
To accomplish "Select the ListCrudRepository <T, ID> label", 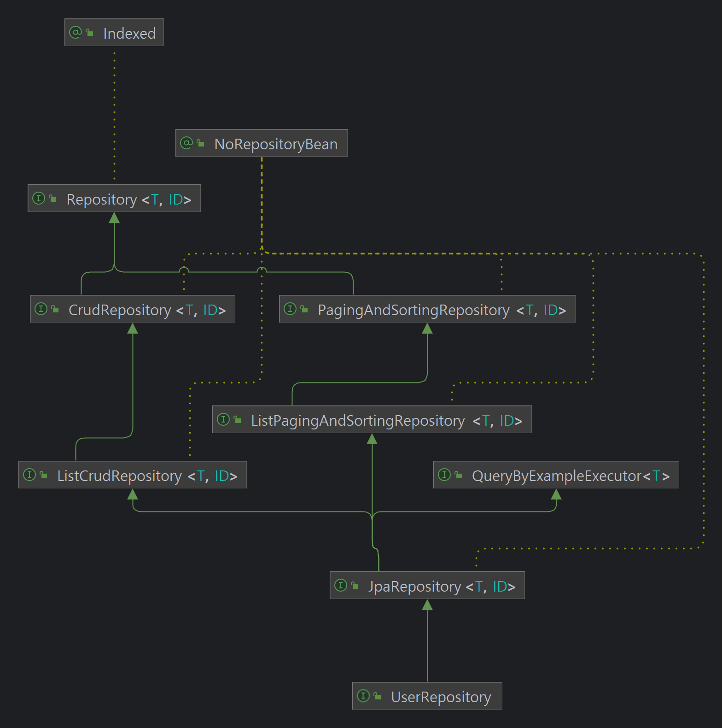I will [147, 476].
